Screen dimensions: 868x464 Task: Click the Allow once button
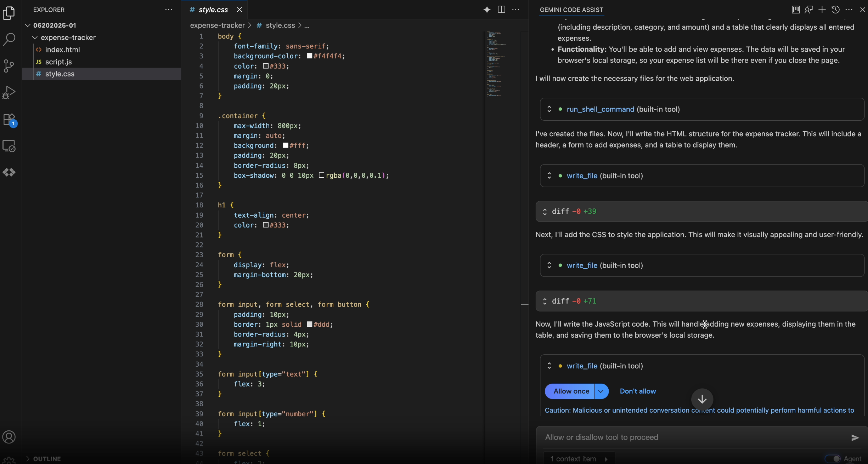pyautogui.click(x=571, y=391)
